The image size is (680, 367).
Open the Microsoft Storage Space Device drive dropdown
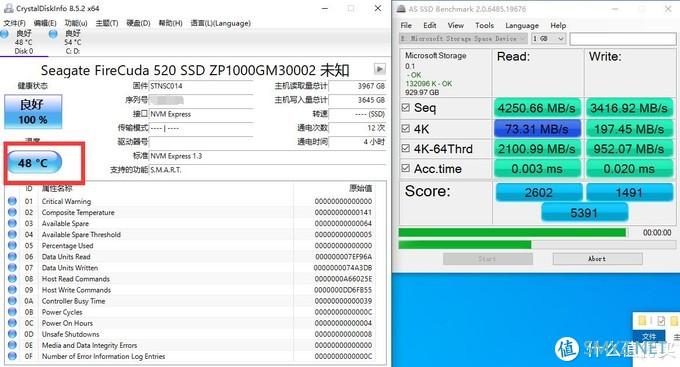pyautogui.click(x=463, y=39)
